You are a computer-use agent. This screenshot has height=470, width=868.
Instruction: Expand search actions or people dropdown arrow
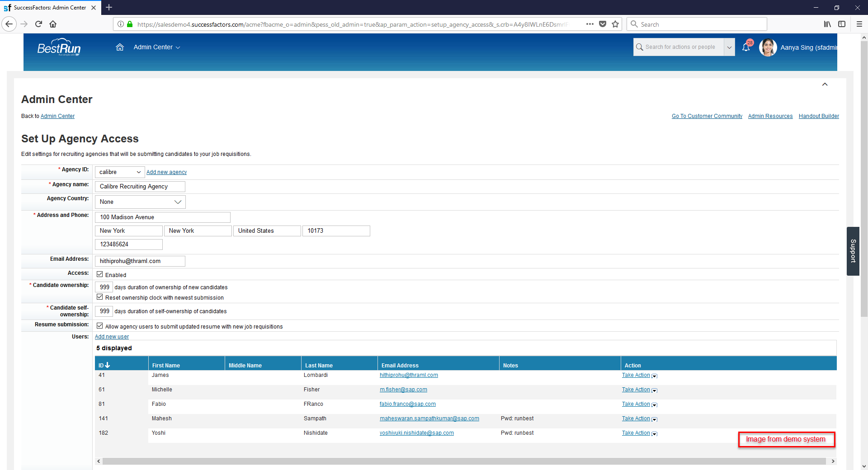click(x=729, y=47)
